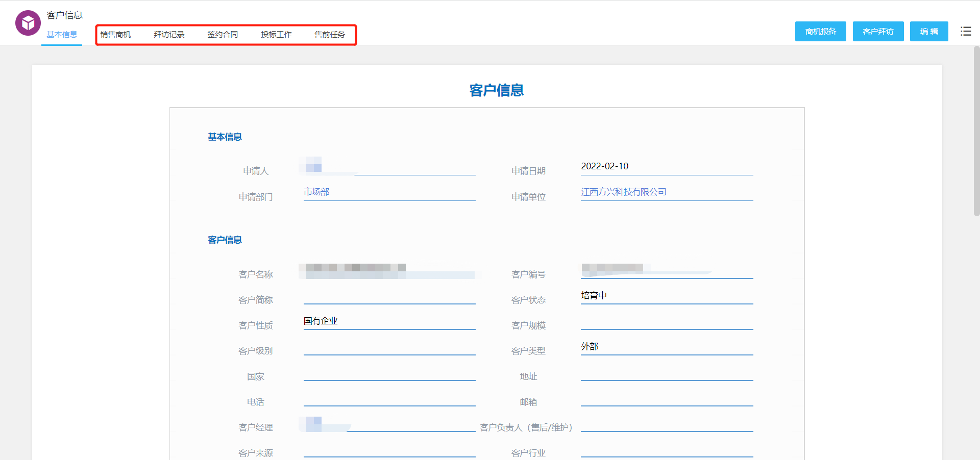Click the 客户简称 input field
The width and height of the screenshot is (980, 460).
click(x=389, y=296)
